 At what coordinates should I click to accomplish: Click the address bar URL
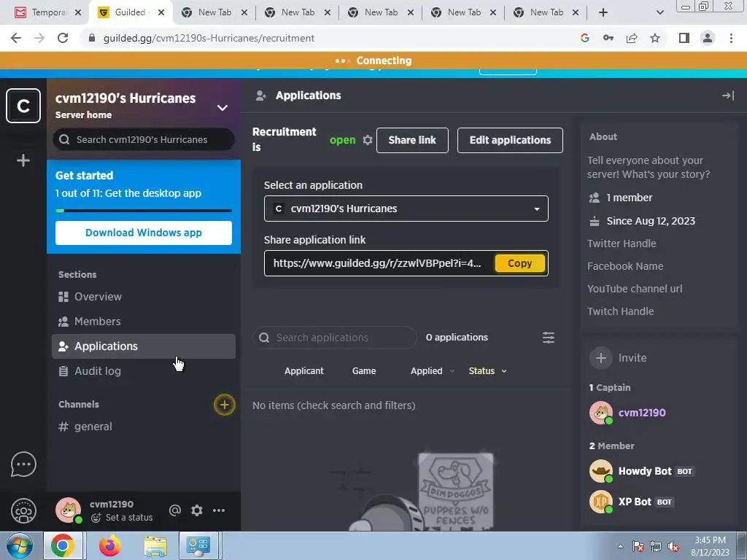[x=209, y=38]
